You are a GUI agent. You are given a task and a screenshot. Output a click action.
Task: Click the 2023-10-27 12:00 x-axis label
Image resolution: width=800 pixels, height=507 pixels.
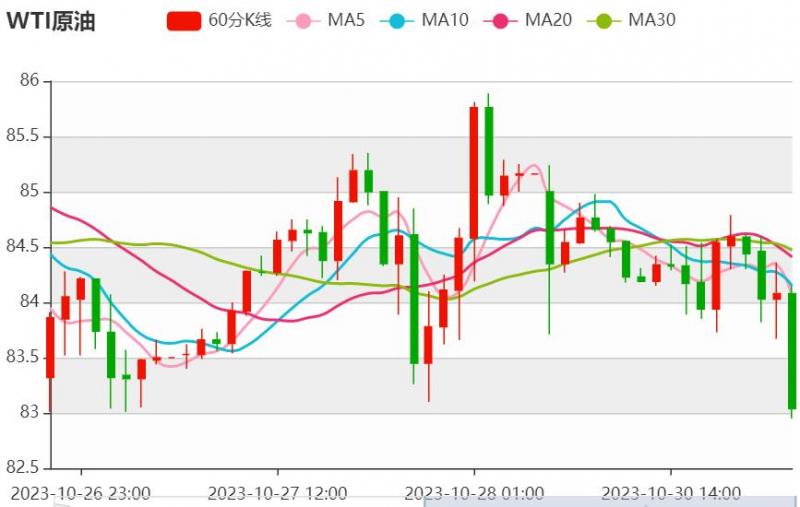[x=278, y=493]
